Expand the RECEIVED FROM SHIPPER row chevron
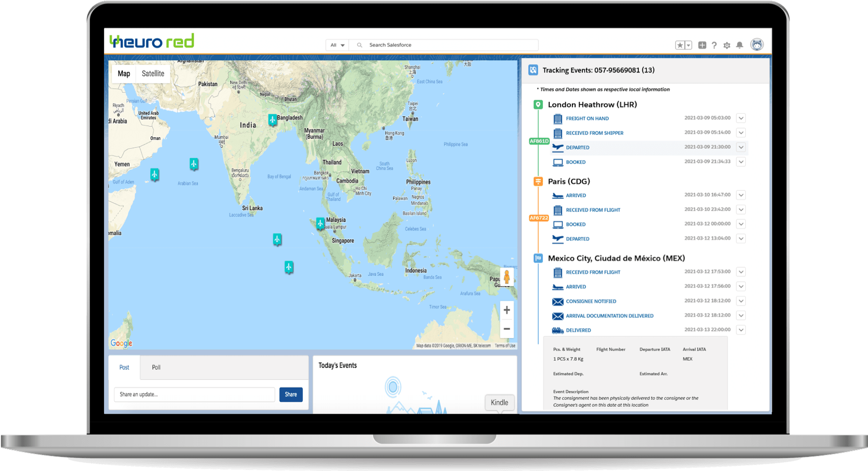The height and width of the screenshot is (471, 868). [741, 133]
